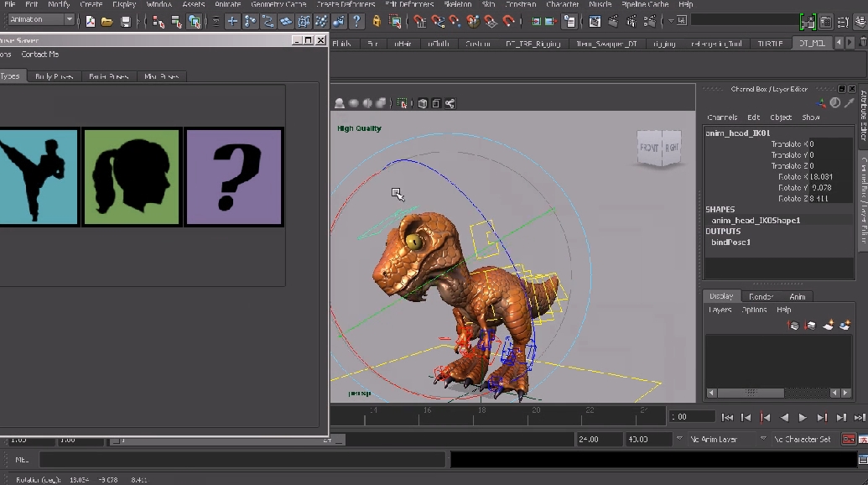Click the New Scene icon in the toolbar
Image resolution: width=868 pixels, height=485 pixels.
(91, 22)
